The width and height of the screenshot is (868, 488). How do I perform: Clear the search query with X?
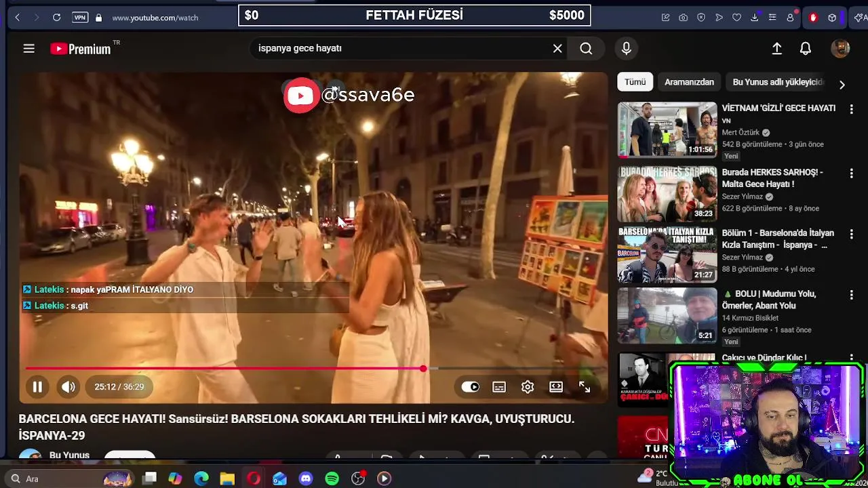[x=557, y=49]
